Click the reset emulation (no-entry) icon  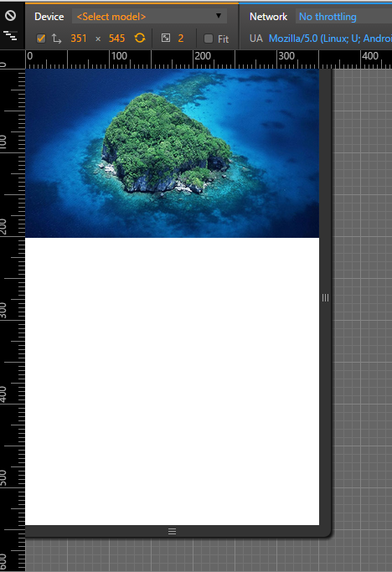click(x=10, y=15)
